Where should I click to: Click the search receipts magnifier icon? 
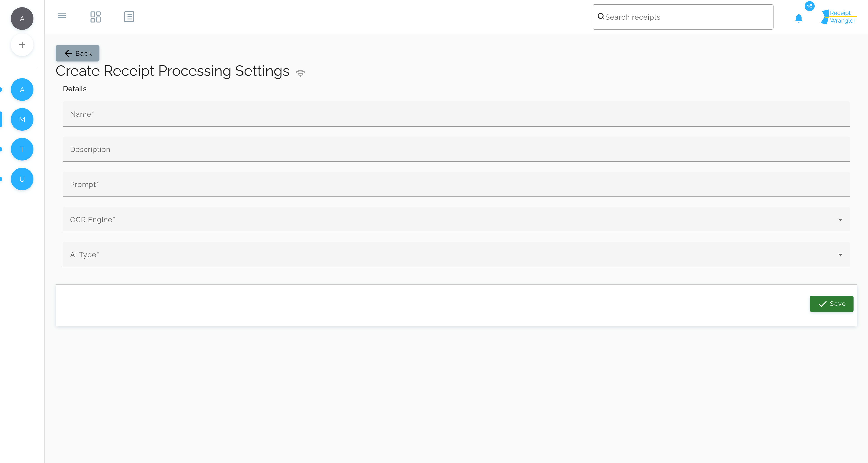(601, 17)
